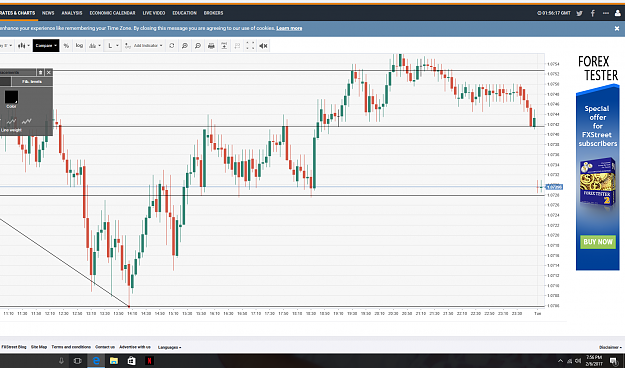This screenshot has height=368, width=625.
Task: Click the Site Map footer link
Action: [39, 347]
